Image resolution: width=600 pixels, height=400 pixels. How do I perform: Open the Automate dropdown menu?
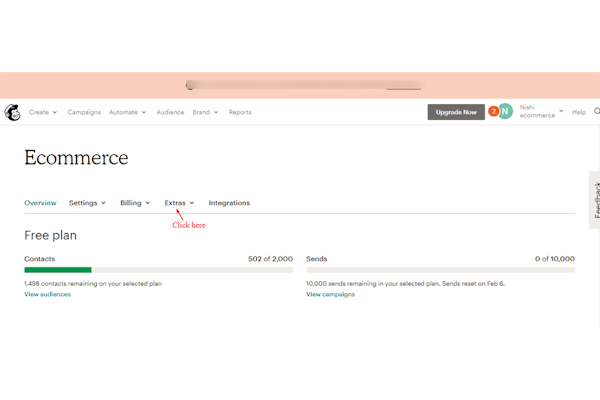pos(128,112)
